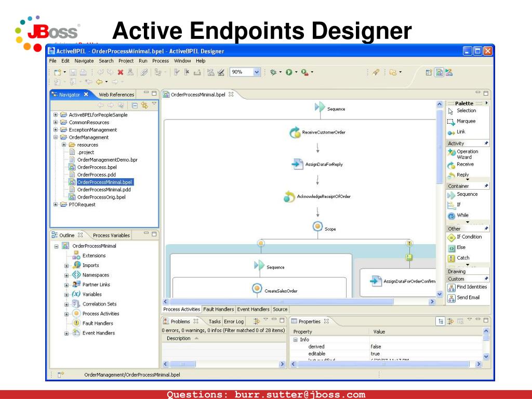Click the yellow Back arrow toolbar icon
Screen dimensions: 532x399
99,82
